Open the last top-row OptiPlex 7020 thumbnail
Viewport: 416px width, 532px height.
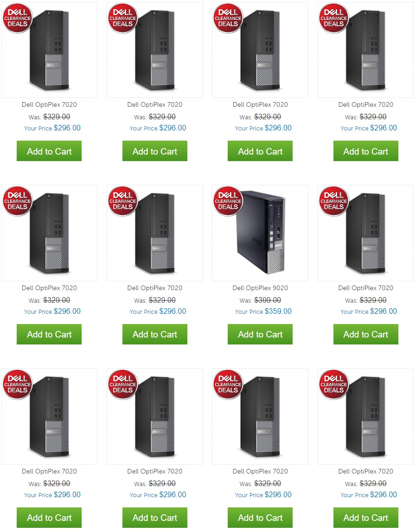pyautogui.click(x=365, y=50)
